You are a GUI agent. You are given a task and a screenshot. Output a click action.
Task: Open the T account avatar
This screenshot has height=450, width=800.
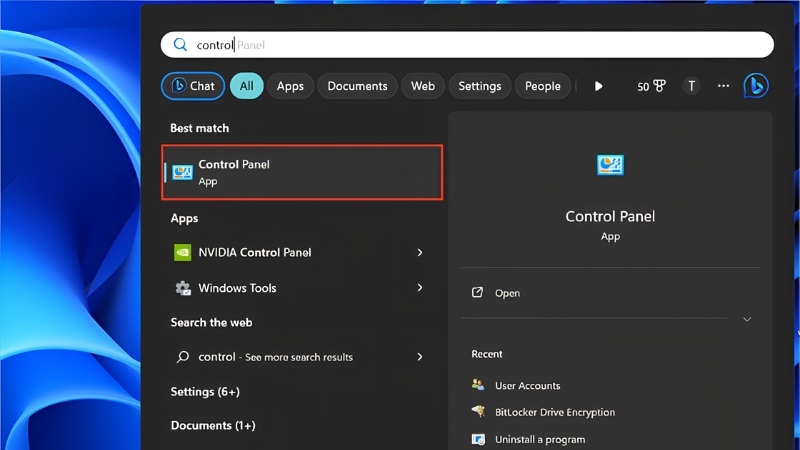point(691,86)
